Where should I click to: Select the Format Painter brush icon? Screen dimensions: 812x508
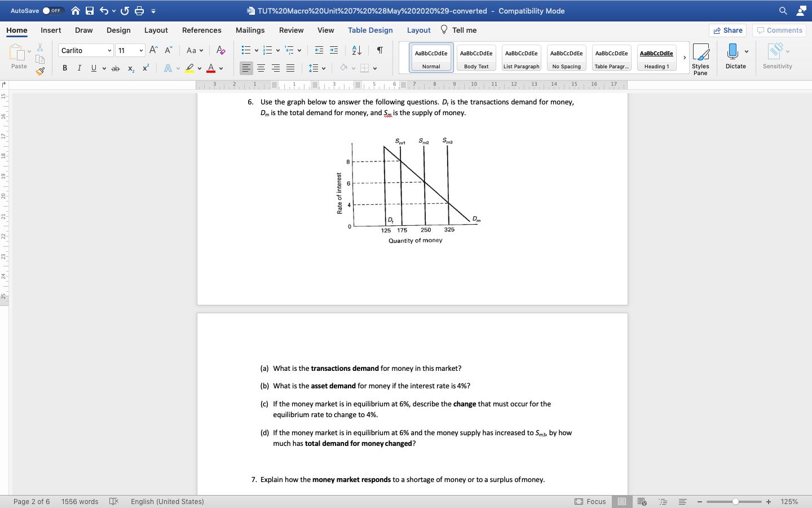[x=40, y=71]
